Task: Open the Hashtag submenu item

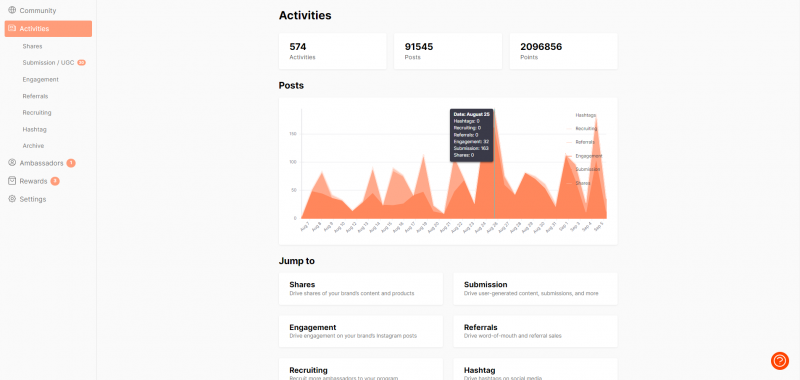Action: pyautogui.click(x=34, y=130)
